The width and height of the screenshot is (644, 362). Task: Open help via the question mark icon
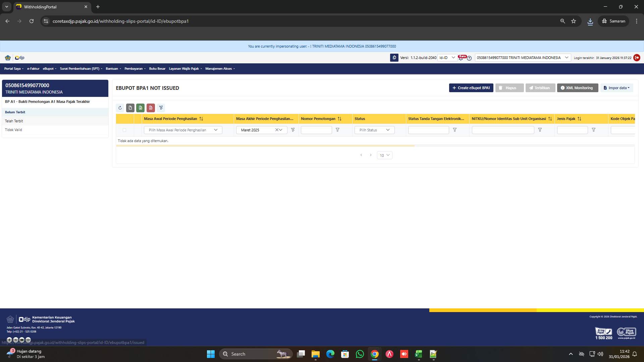point(469,58)
